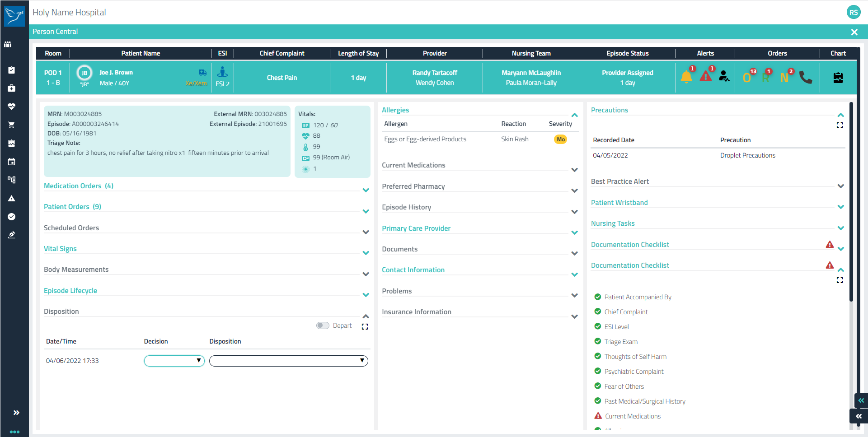Collapse the Allergies section chevron
This screenshot has height=437, width=868.
pyautogui.click(x=575, y=115)
